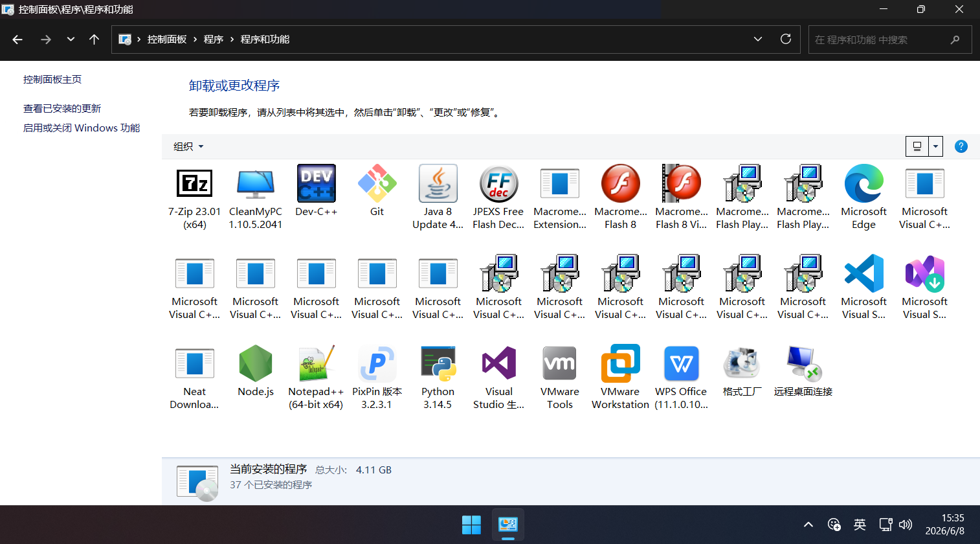Click the magnifier icon in the search box
980x544 pixels.
[x=955, y=40]
